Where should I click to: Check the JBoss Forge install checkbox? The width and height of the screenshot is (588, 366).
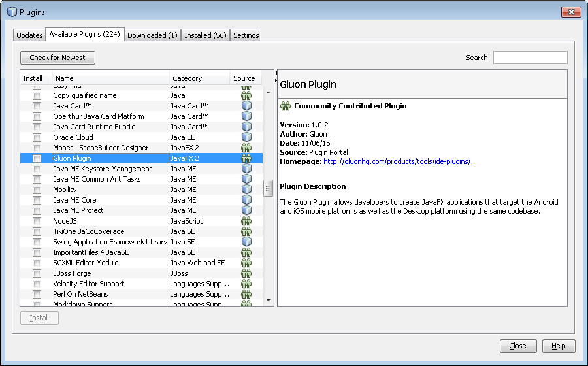click(x=37, y=273)
